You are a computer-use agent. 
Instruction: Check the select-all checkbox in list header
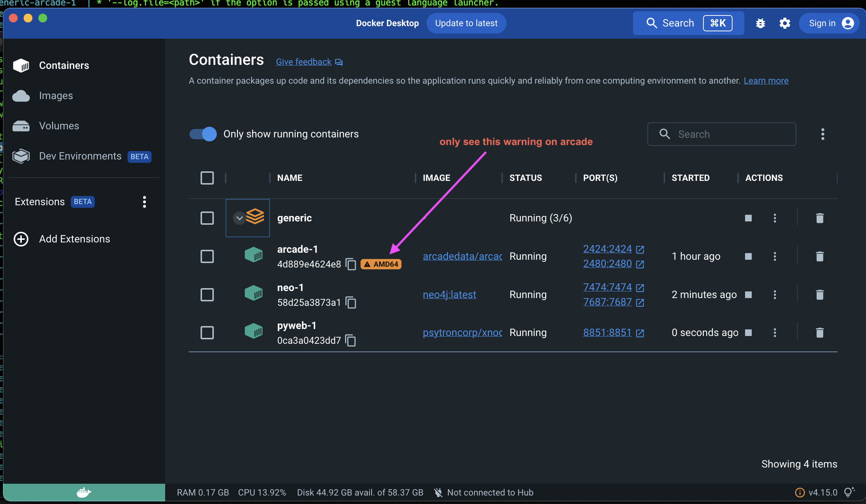pos(207,178)
